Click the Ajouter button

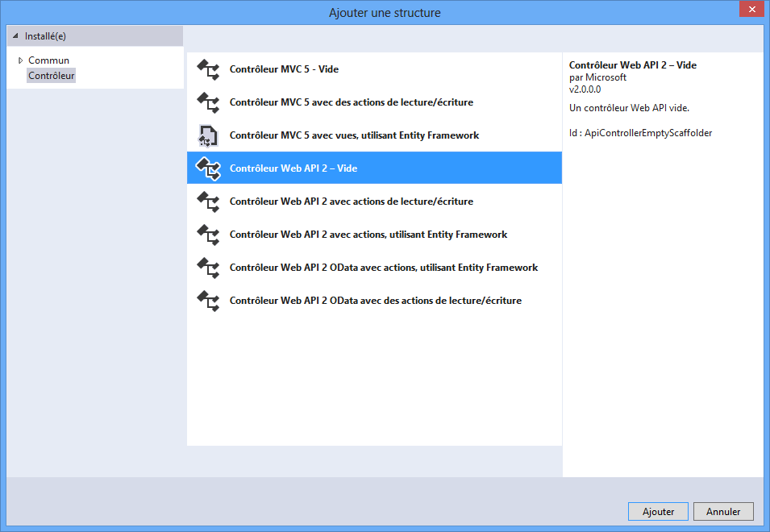[x=658, y=511]
